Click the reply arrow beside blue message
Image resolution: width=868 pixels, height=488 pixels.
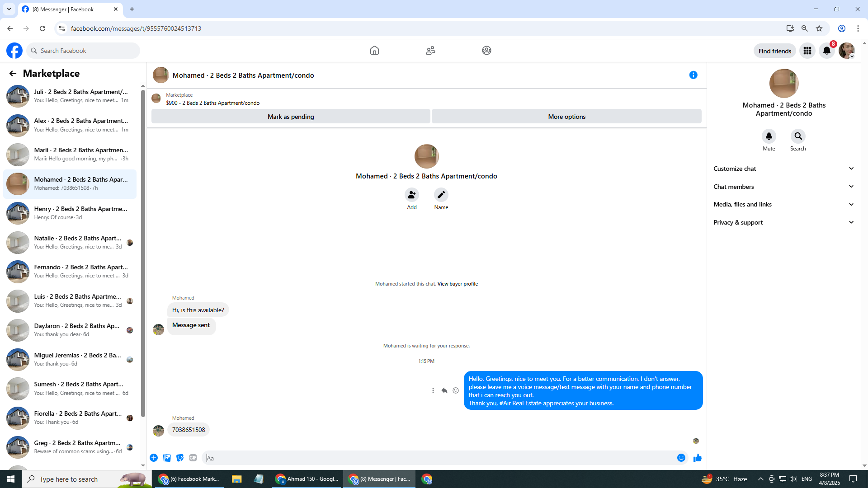[444, 390]
